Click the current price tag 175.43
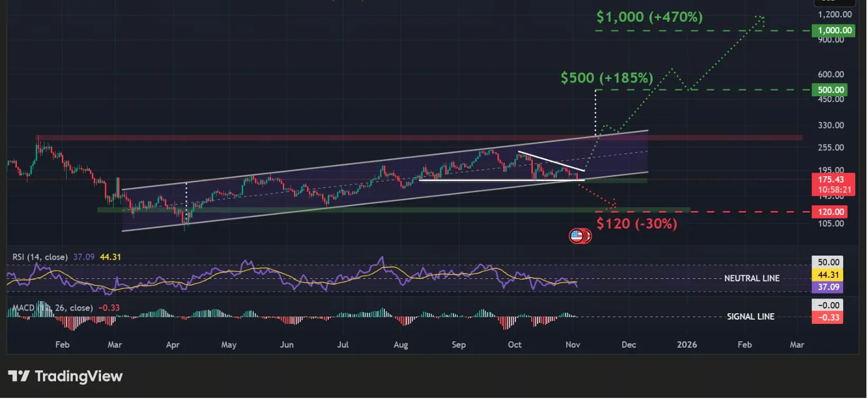Screen dimensions: 868x399 [x=831, y=179]
